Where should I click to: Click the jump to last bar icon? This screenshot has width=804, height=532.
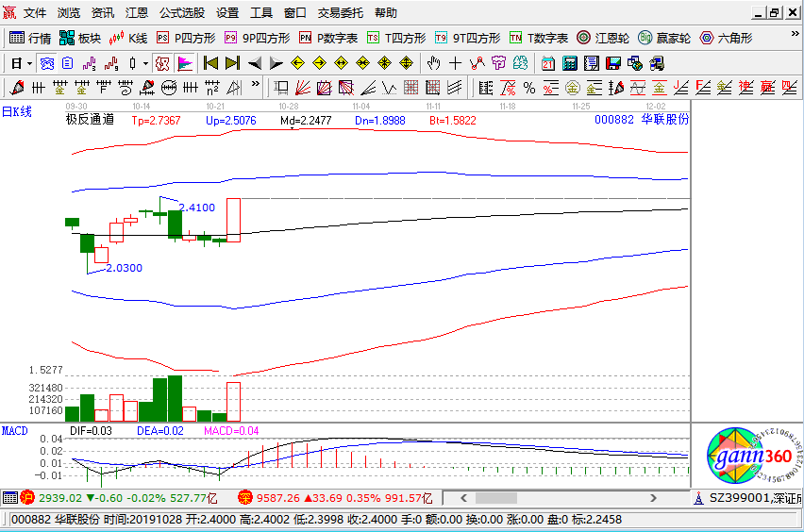pyautogui.click(x=231, y=63)
